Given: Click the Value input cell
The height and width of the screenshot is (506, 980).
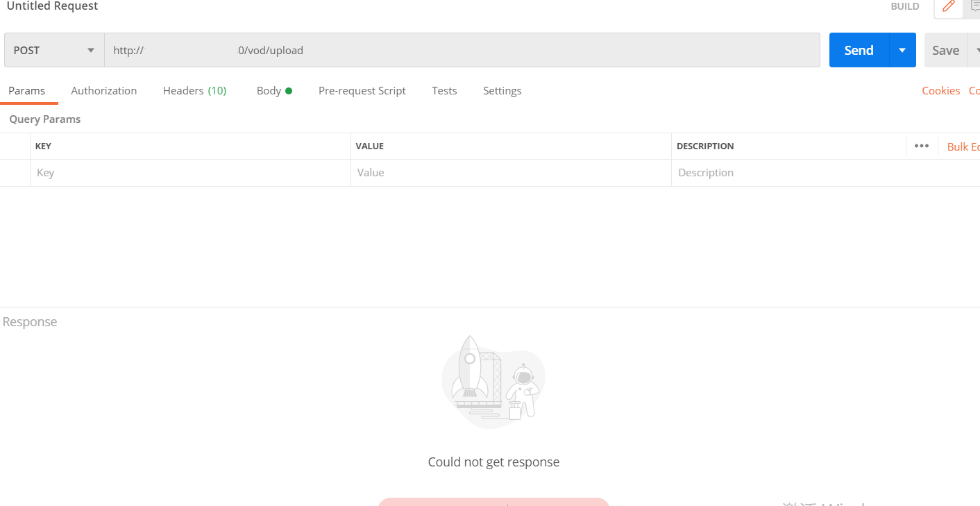Looking at the screenshot, I should (511, 173).
